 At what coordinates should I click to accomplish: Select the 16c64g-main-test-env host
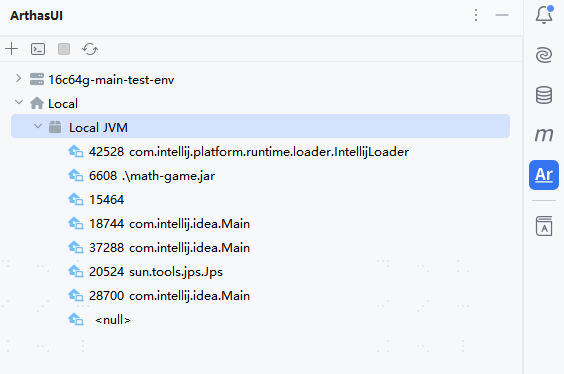coord(111,80)
